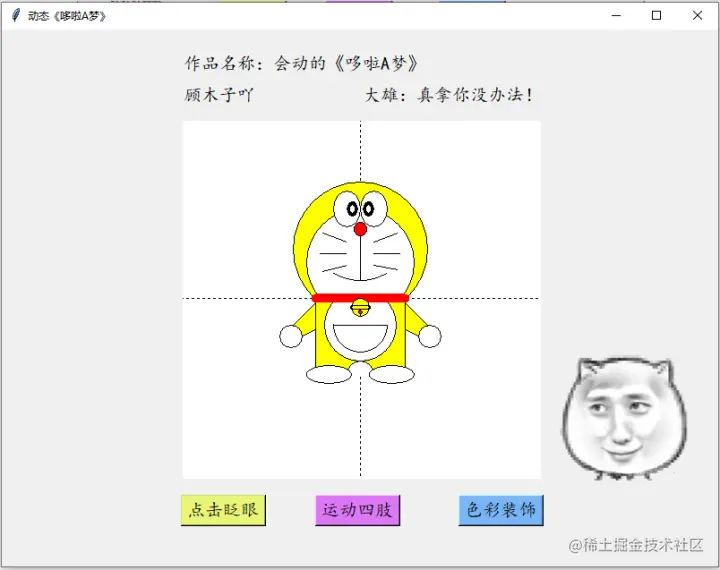Click Doraemon's red collar
The height and width of the screenshot is (570, 720).
[x=360, y=298]
